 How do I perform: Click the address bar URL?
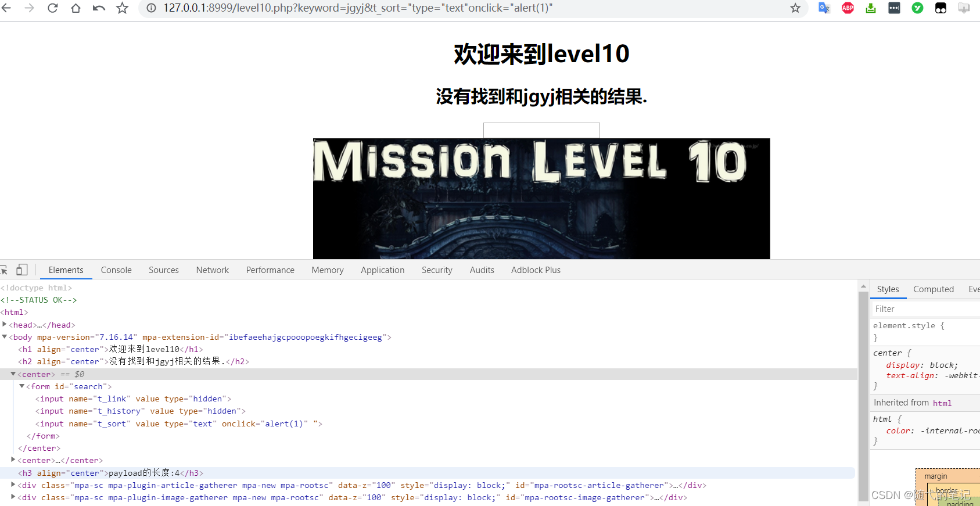click(x=358, y=8)
